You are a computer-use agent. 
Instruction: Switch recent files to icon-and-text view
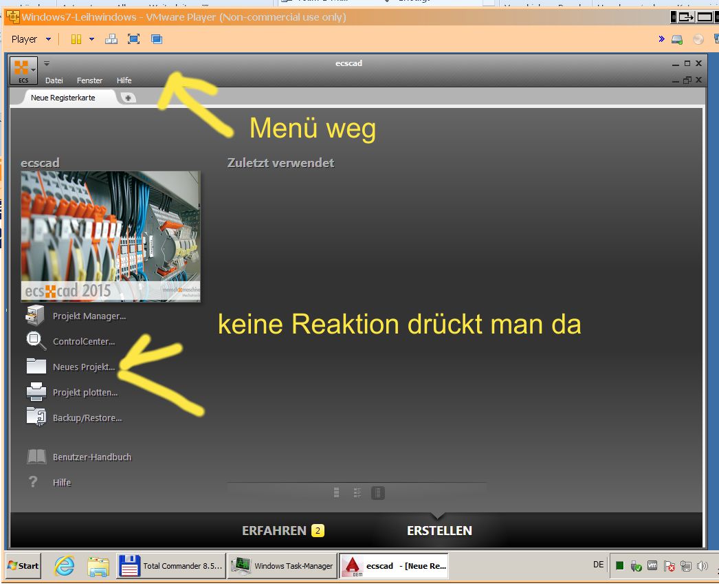357,492
